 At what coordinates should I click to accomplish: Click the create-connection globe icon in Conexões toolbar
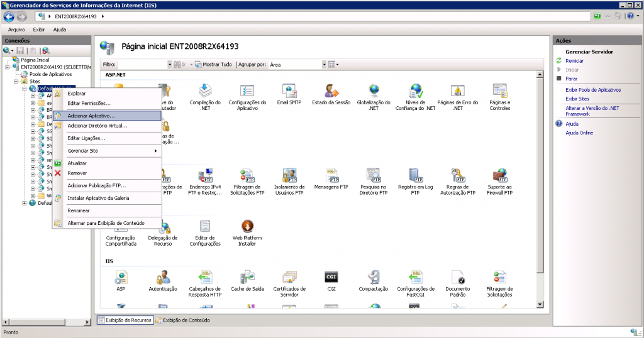tap(6, 50)
